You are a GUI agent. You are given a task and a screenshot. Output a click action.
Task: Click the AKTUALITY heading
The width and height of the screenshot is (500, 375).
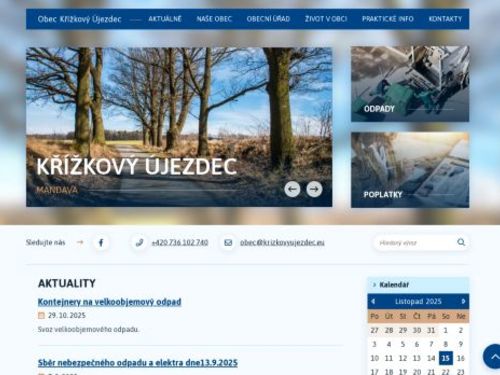(67, 283)
